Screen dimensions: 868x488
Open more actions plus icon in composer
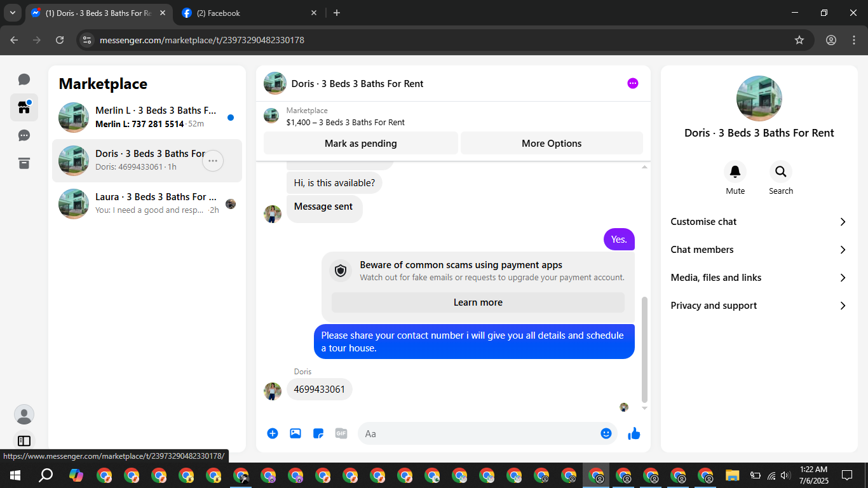pyautogui.click(x=273, y=433)
